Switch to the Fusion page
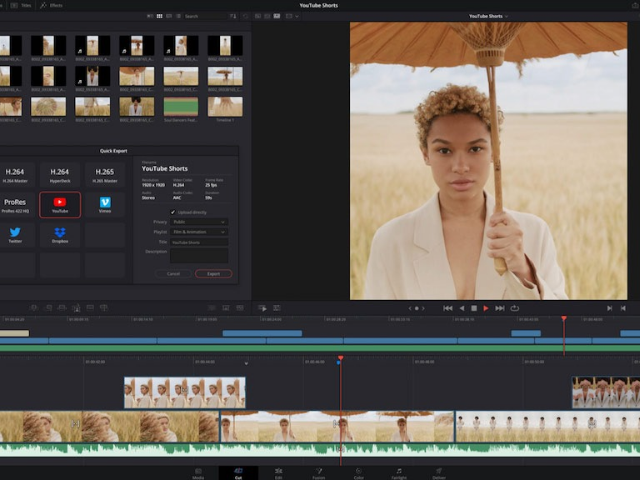 click(319, 473)
